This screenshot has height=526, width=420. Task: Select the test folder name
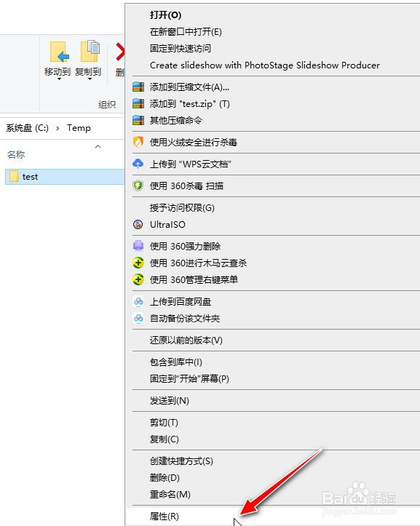(30, 177)
